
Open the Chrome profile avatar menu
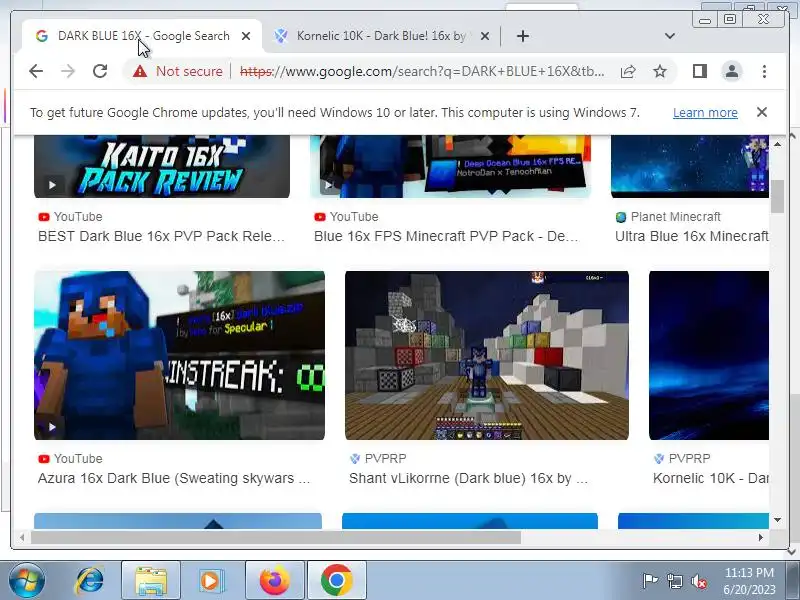click(732, 71)
